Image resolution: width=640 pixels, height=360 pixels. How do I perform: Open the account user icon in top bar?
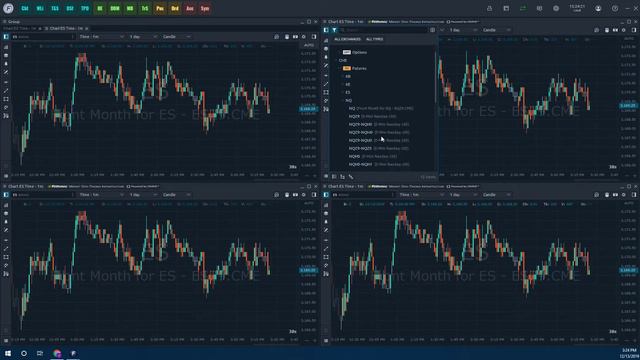click(x=598, y=8)
